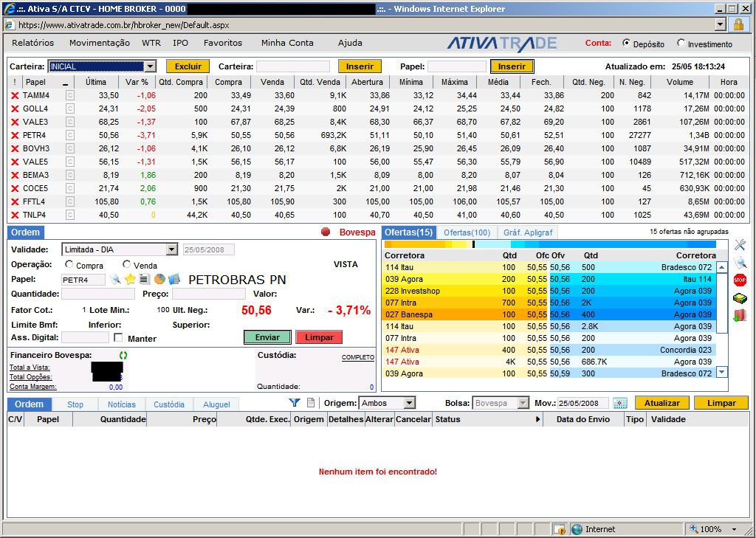Select the Investimento account radio button
The height and width of the screenshot is (538, 756).
point(681,42)
